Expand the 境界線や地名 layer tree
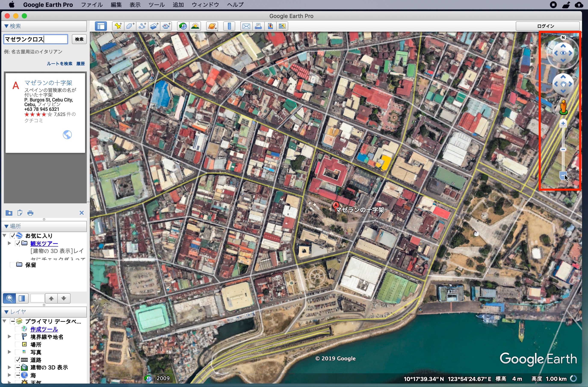The image size is (588, 387). (9, 336)
